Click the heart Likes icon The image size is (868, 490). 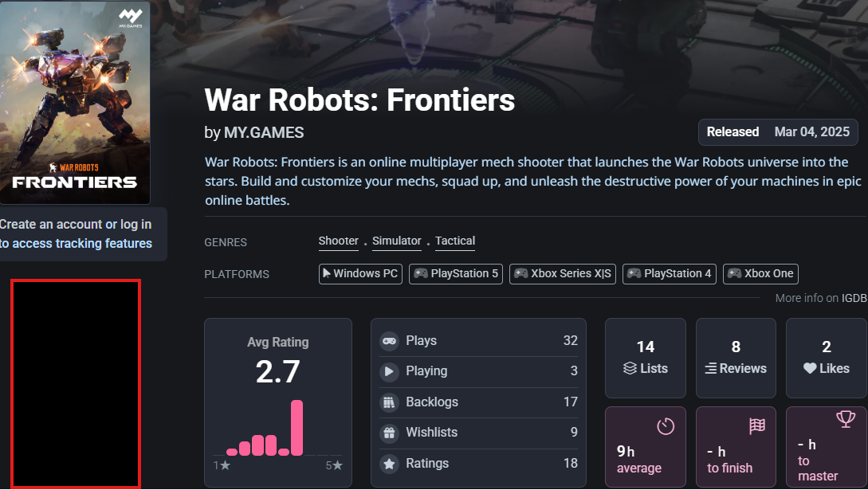[810, 368]
